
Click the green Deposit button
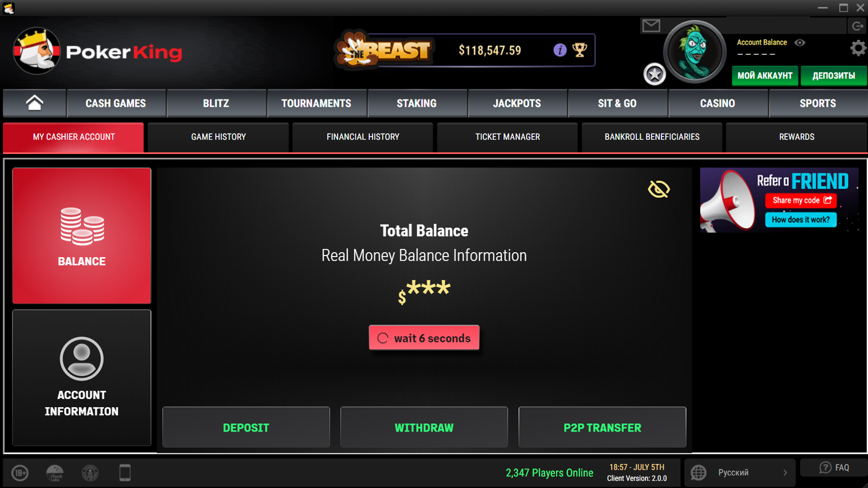246,427
